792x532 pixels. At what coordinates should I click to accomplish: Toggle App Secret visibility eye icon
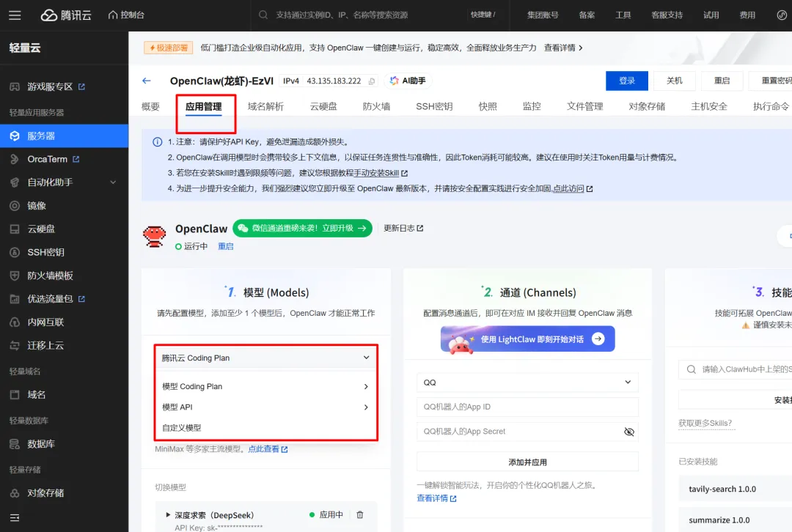coord(629,432)
